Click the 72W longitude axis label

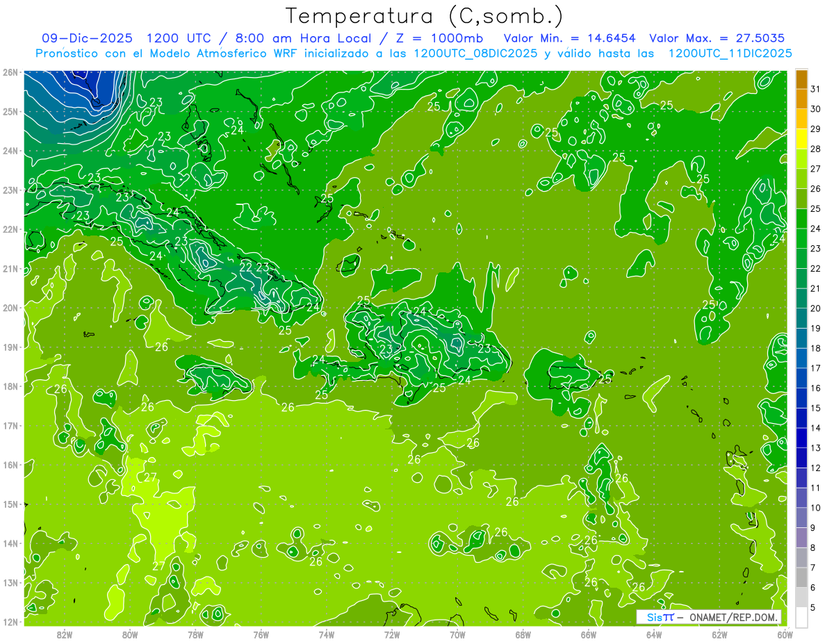(x=391, y=634)
